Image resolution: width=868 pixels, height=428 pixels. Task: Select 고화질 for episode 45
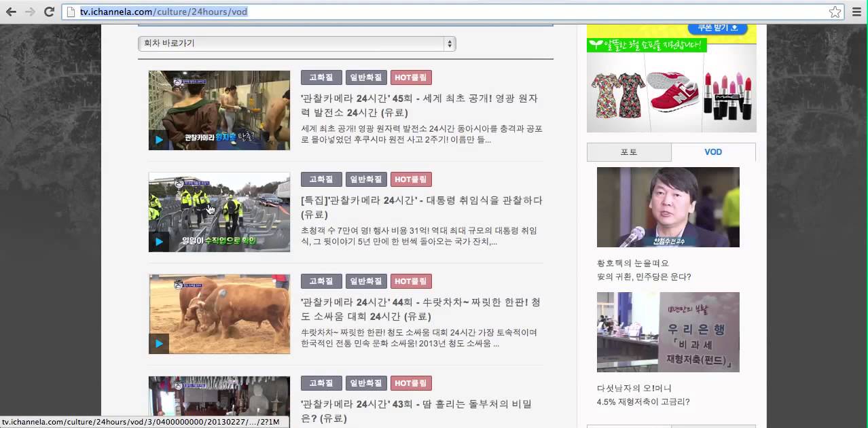pos(321,77)
